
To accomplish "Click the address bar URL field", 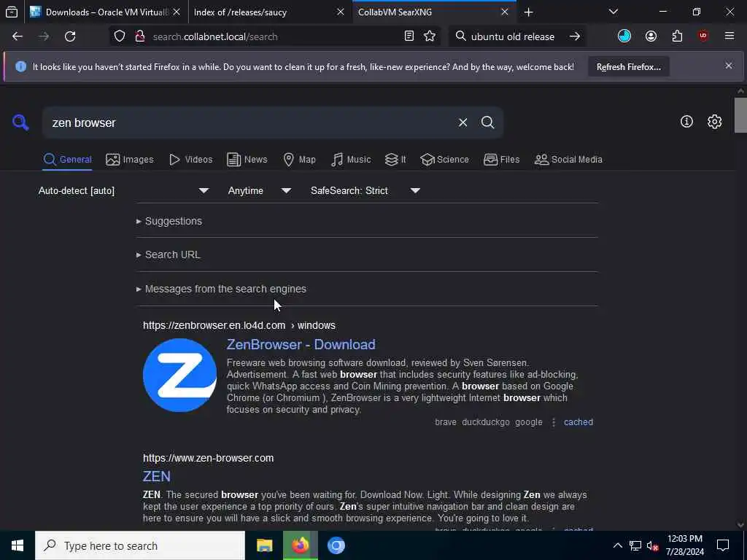I will pyautogui.click(x=274, y=36).
